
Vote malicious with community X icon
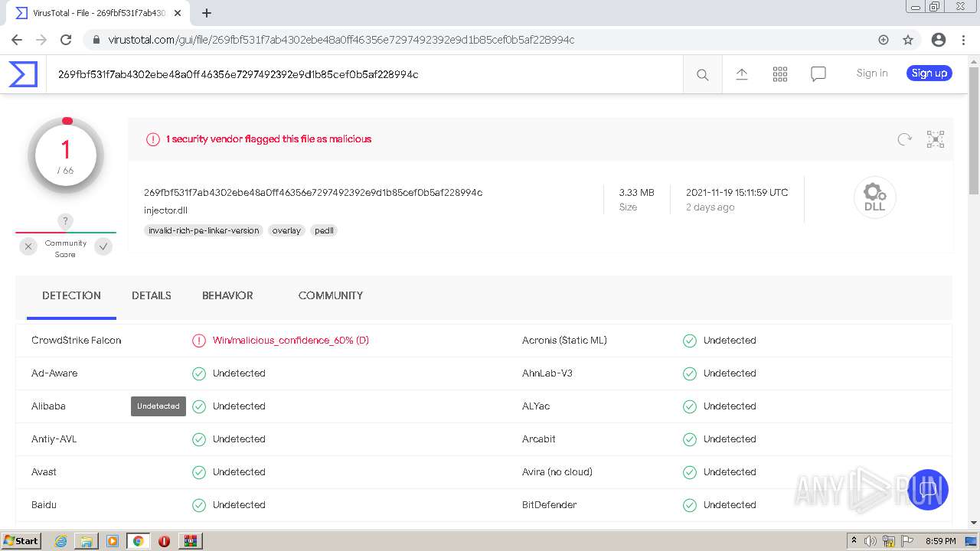tap(28, 246)
